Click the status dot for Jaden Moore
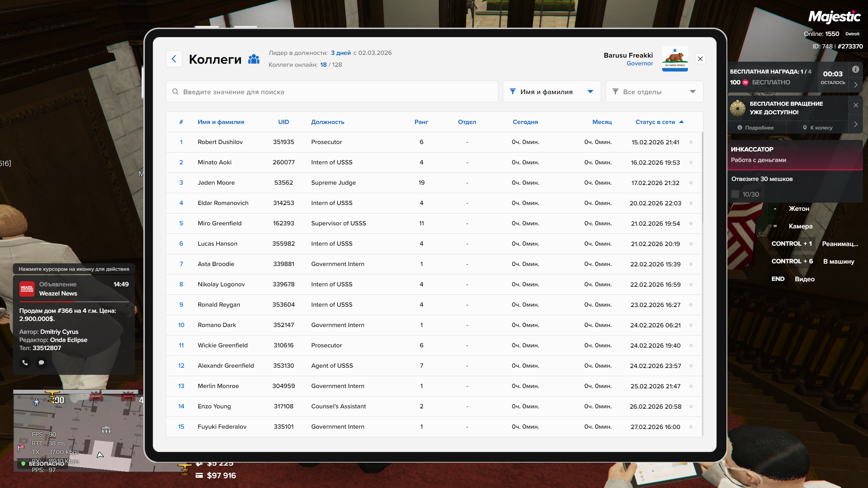868x488 pixels. click(691, 183)
